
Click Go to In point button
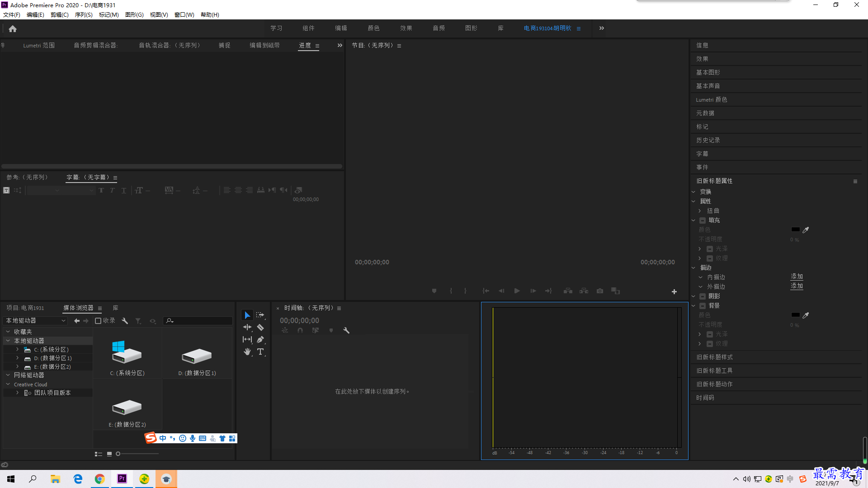coord(486,291)
